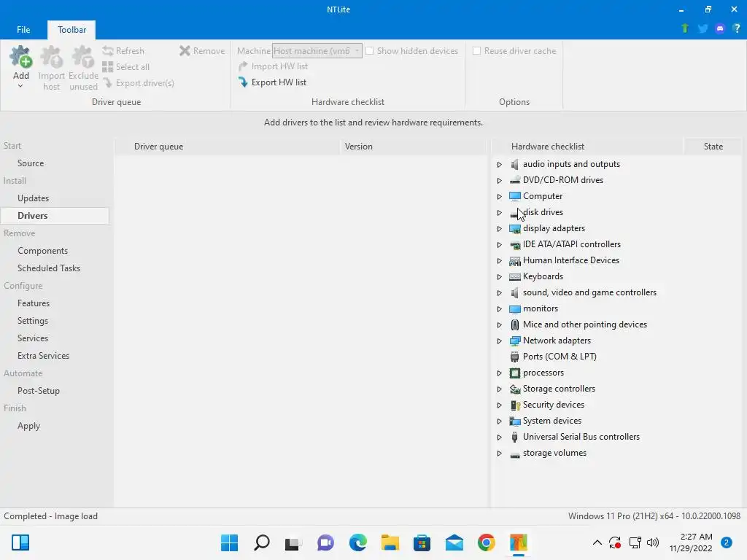
Task: Open File Explorer from taskbar
Action: [390, 542]
